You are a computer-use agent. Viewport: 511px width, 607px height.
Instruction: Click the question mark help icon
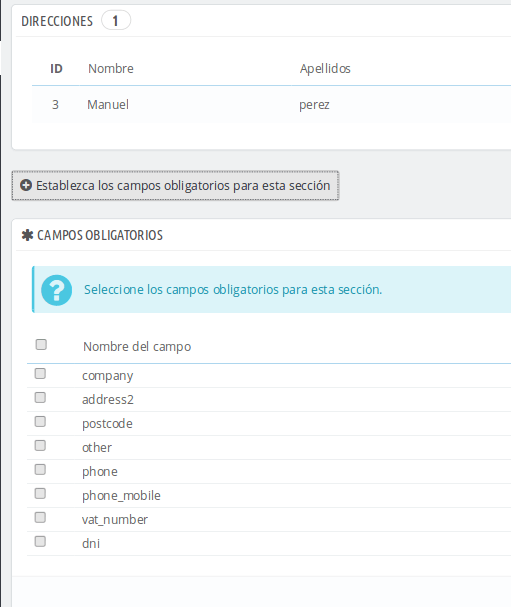[57, 290]
